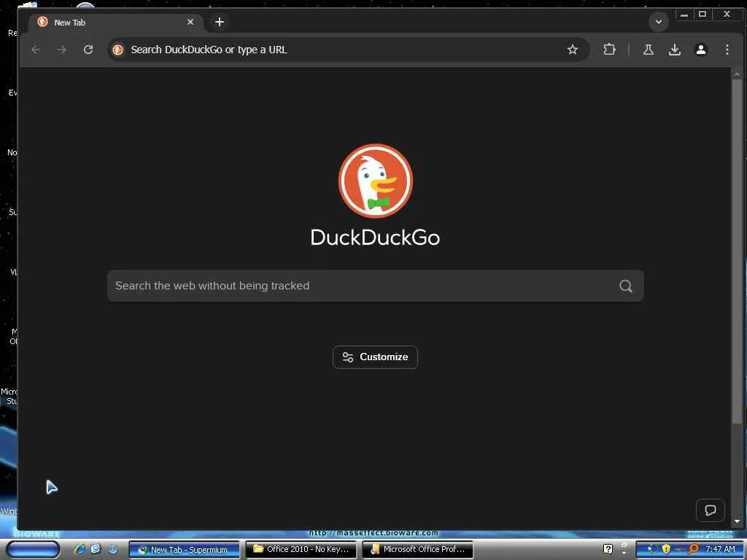The width and height of the screenshot is (747, 560).
Task: Open the feedback chat bubble icon
Action: pos(711,510)
